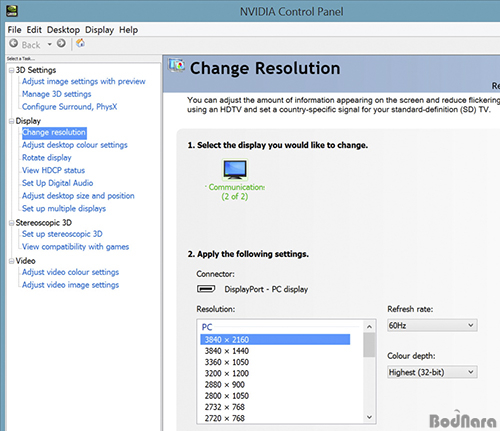500x431 pixels.
Task: Select resolution 3840 × 2160
Action: click(275, 340)
